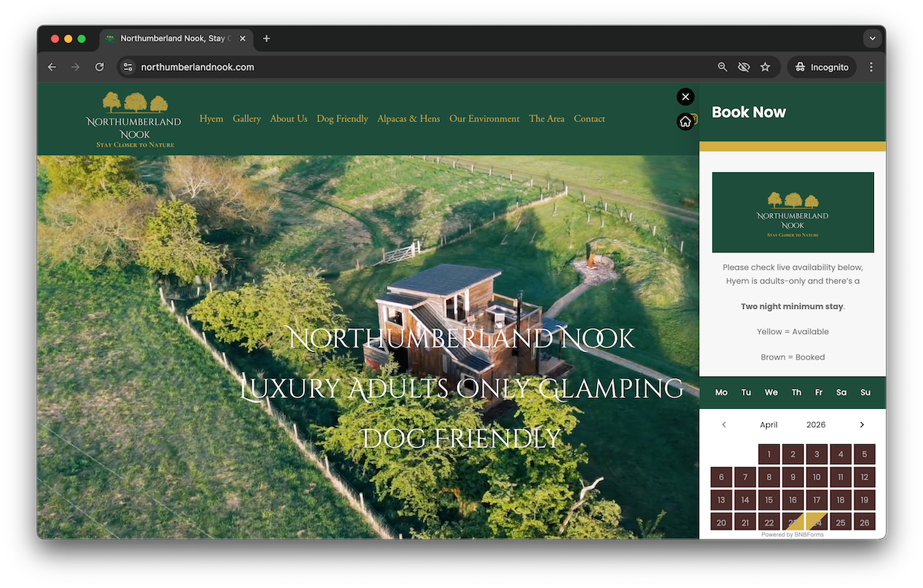
Task: Click the Northumberland Nook header logo
Action: tap(135, 120)
